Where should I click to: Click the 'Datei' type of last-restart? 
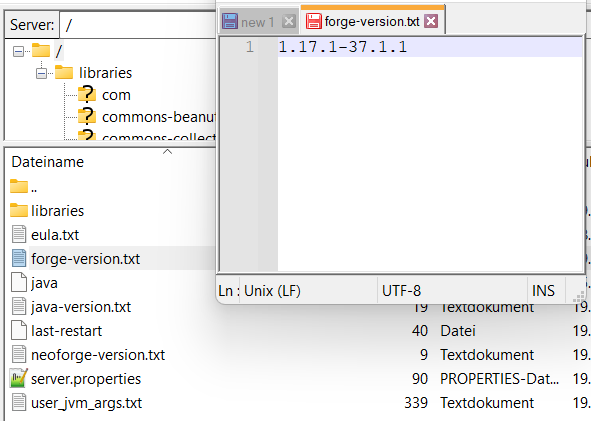click(458, 331)
